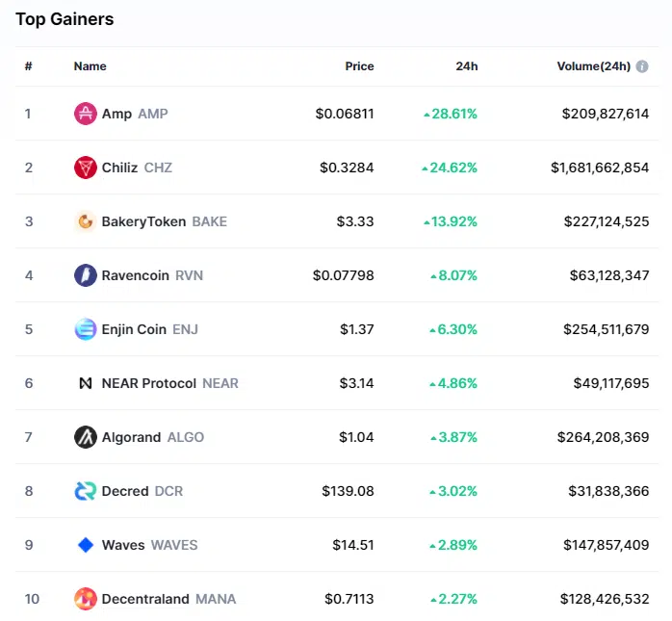Click the Enjin Coin logo icon
672x621 pixels.
click(x=86, y=329)
